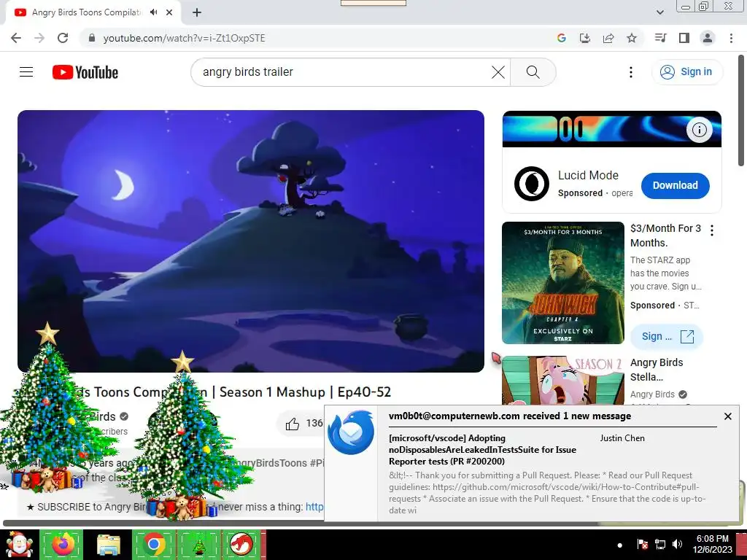Open YouTube settings three-dot menu

[631, 72]
